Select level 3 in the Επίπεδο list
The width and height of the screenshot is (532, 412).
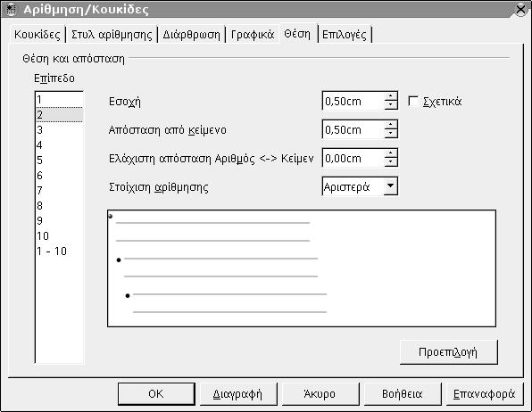click(x=59, y=130)
